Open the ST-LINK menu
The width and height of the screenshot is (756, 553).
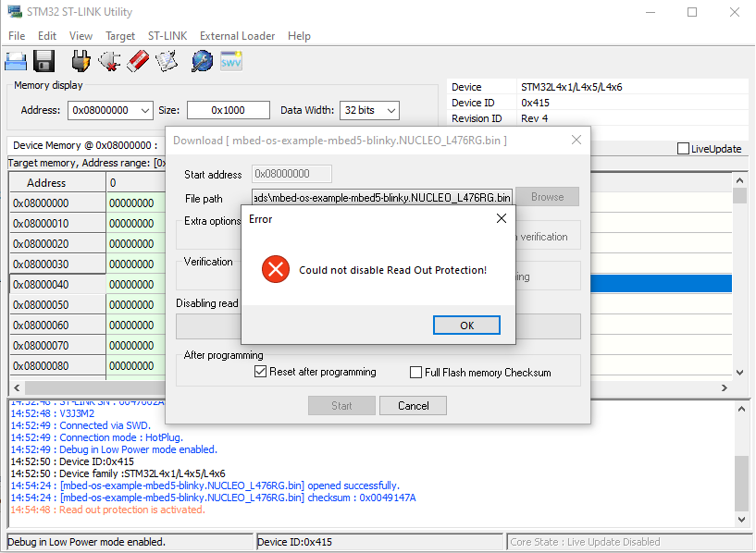(x=167, y=36)
